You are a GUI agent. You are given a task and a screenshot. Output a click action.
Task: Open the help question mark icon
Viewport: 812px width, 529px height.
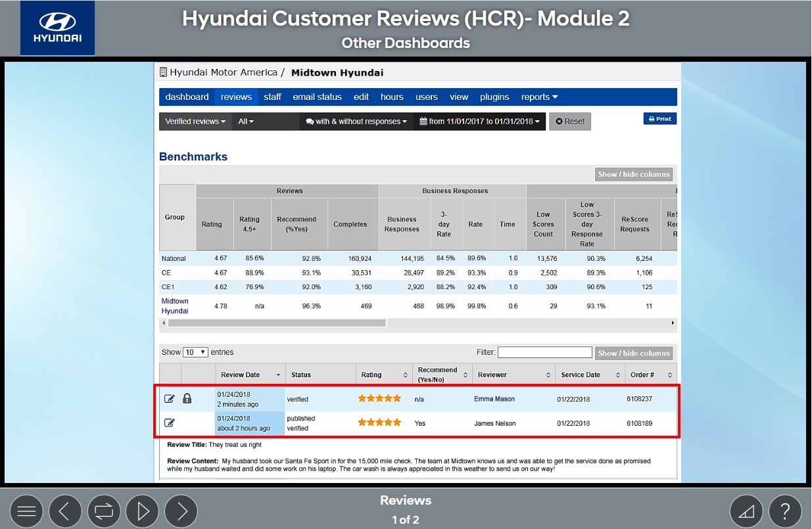(785, 511)
